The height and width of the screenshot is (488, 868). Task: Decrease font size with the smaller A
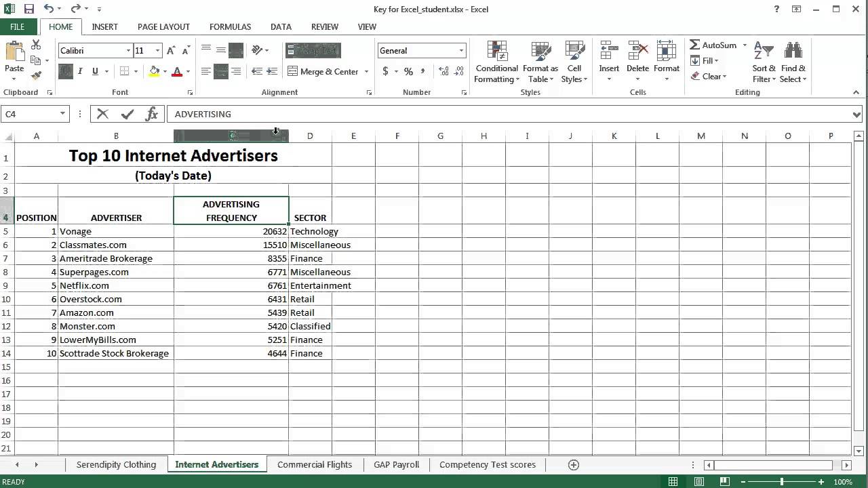point(186,51)
